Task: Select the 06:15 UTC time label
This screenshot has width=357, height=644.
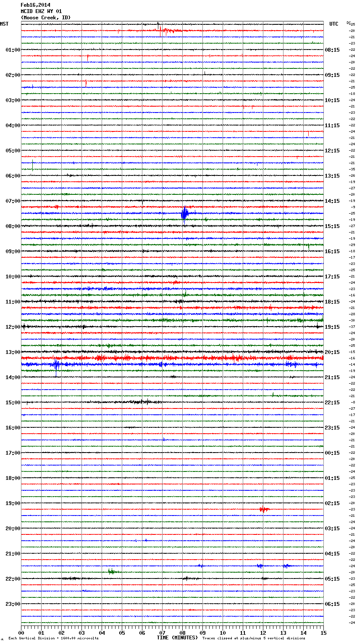Action: click(x=332, y=604)
